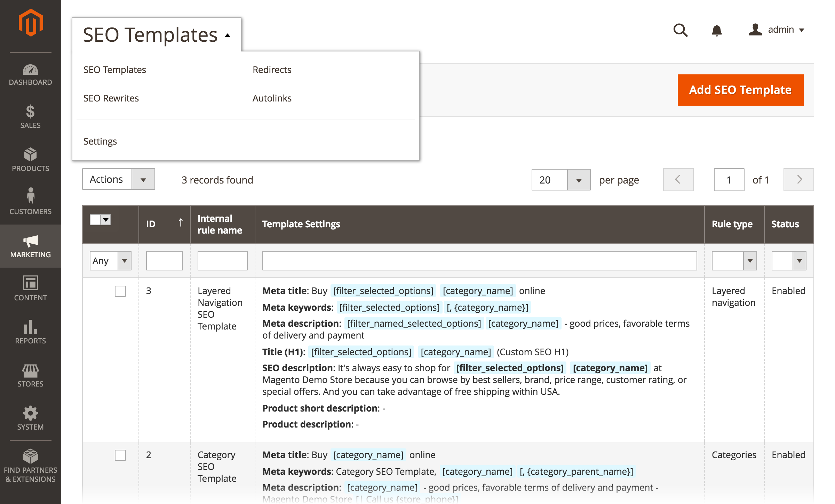Choose Autolinks from the menu

tap(272, 98)
